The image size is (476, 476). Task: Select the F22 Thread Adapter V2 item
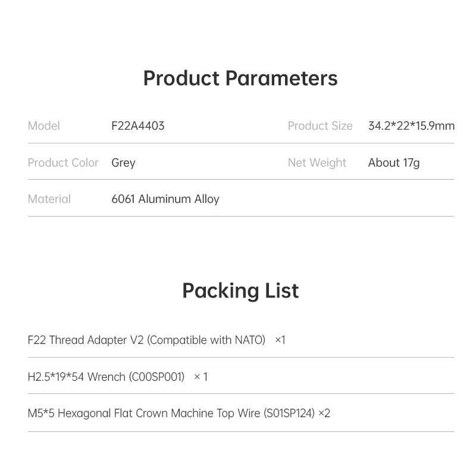[86, 340]
